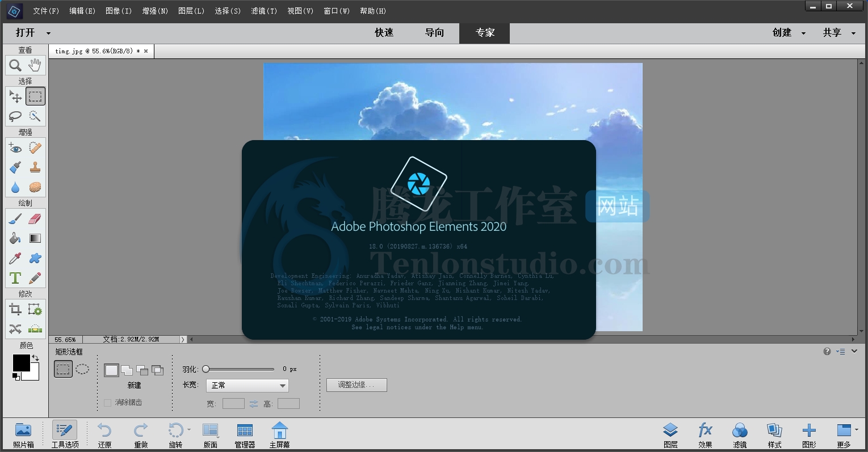
Task: Select the Eraser tool
Action: pos(35,219)
